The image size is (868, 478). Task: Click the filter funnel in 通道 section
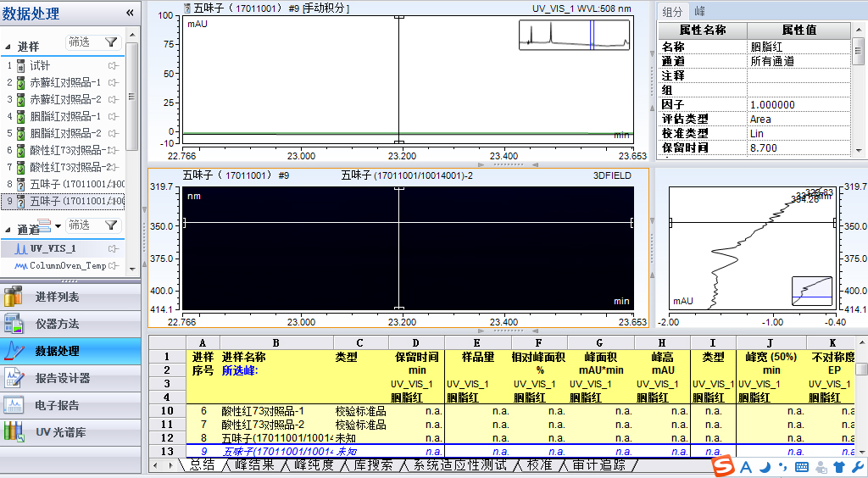click(111, 225)
